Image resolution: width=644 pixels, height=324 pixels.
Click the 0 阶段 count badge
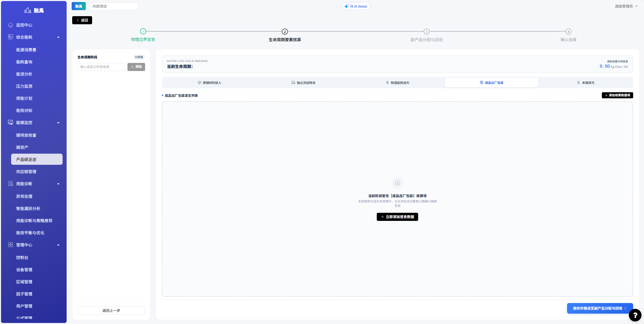pos(139,57)
